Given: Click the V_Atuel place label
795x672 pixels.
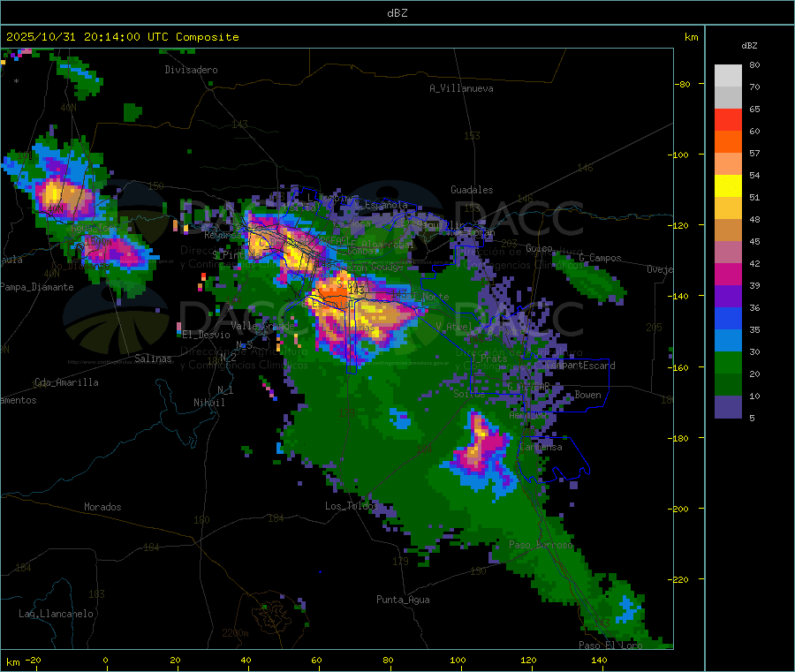Looking at the screenshot, I should click(x=453, y=327).
